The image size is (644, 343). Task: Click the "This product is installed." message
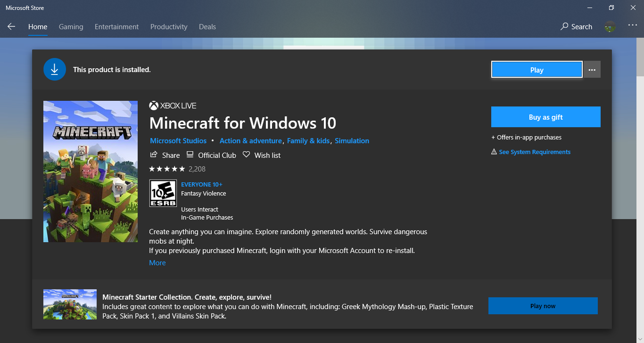[112, 70]
